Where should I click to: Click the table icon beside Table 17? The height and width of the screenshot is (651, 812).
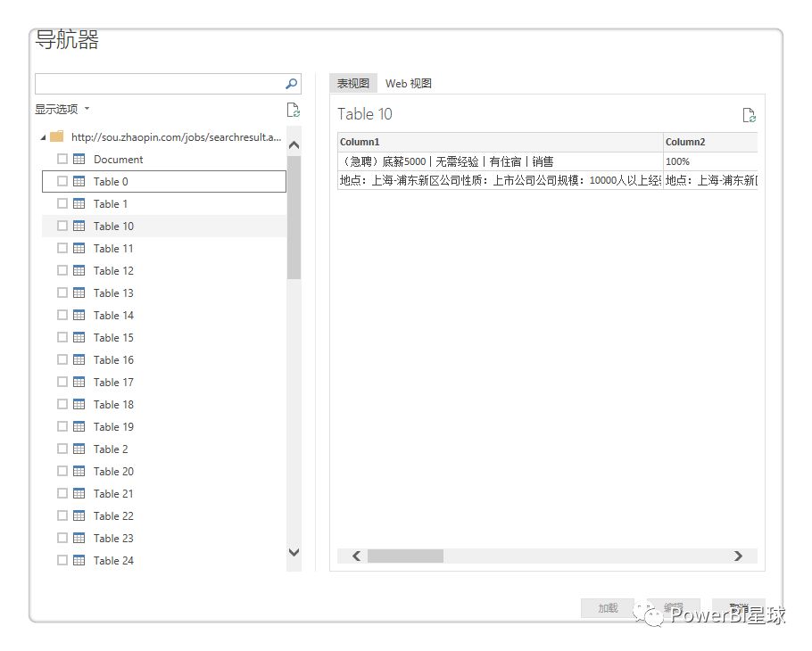pos(79,382)
